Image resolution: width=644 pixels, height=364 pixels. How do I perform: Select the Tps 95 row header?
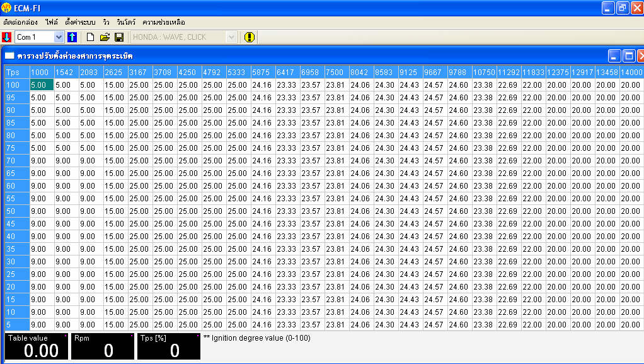click(x=17, y=98)
